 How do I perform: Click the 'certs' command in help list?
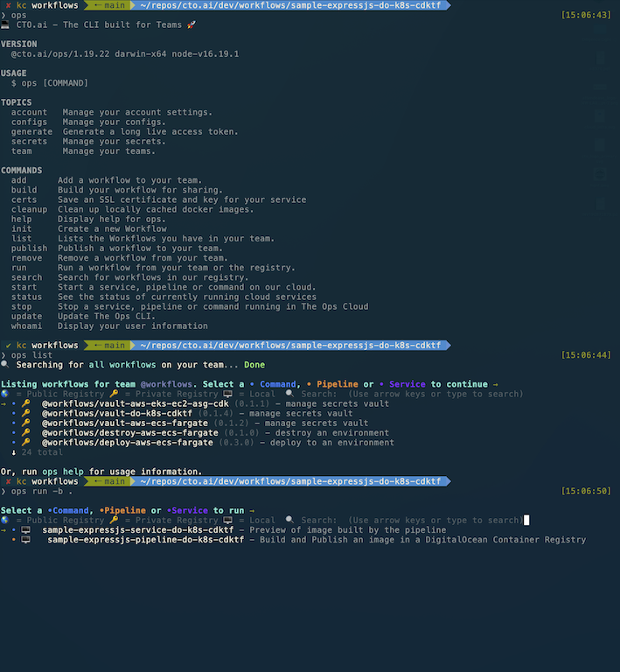[24, 199]
